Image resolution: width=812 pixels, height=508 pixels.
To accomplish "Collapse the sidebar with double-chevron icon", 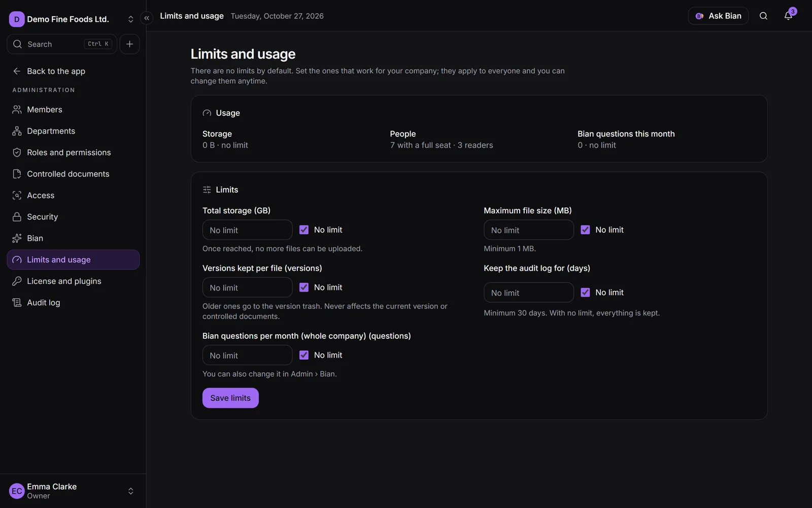I will click(147, 18).
